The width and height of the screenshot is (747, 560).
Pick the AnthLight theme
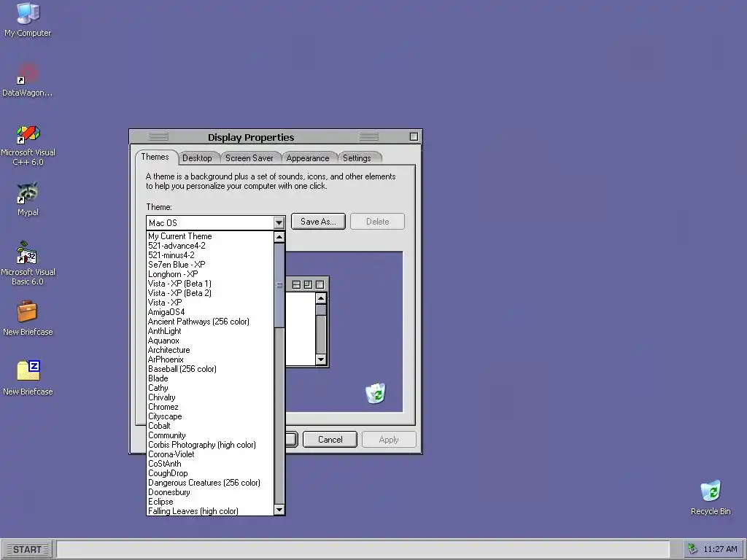pyautogui.click(x=210, y=331)
